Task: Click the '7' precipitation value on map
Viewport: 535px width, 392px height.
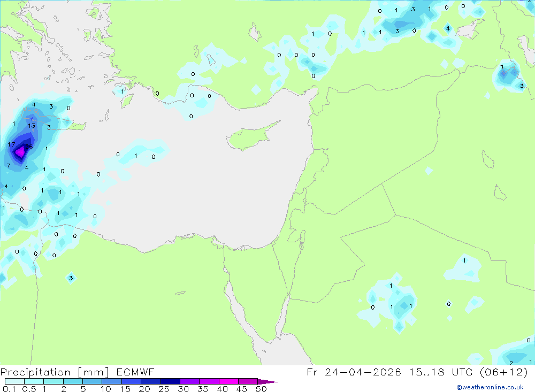Action: (x=9, y=165)
